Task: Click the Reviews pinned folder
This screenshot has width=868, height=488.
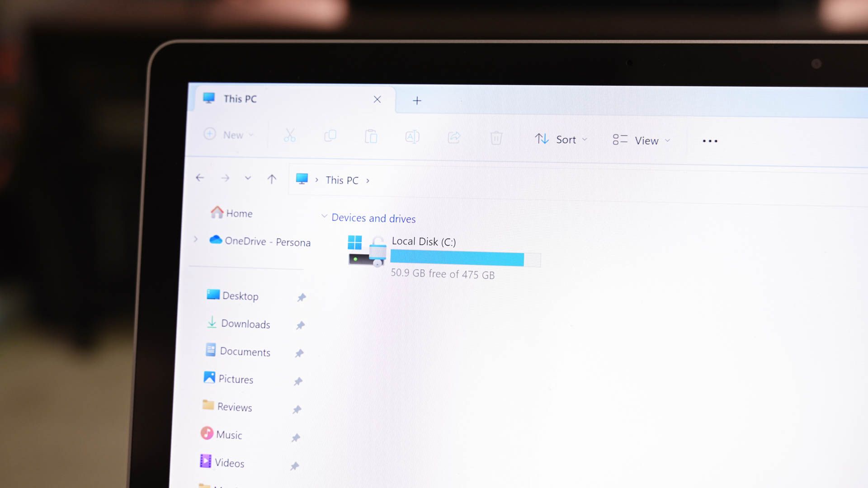Action: point(234,407)
